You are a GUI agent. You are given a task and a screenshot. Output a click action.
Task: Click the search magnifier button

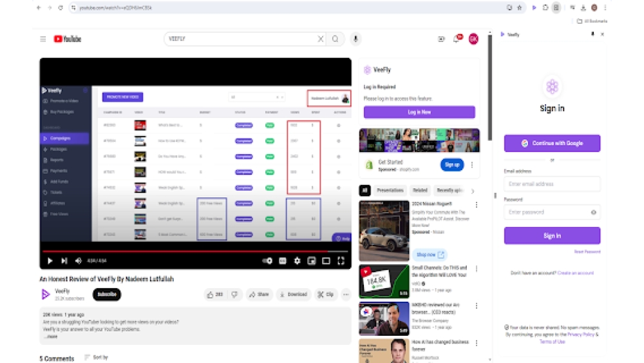(335, 39)
